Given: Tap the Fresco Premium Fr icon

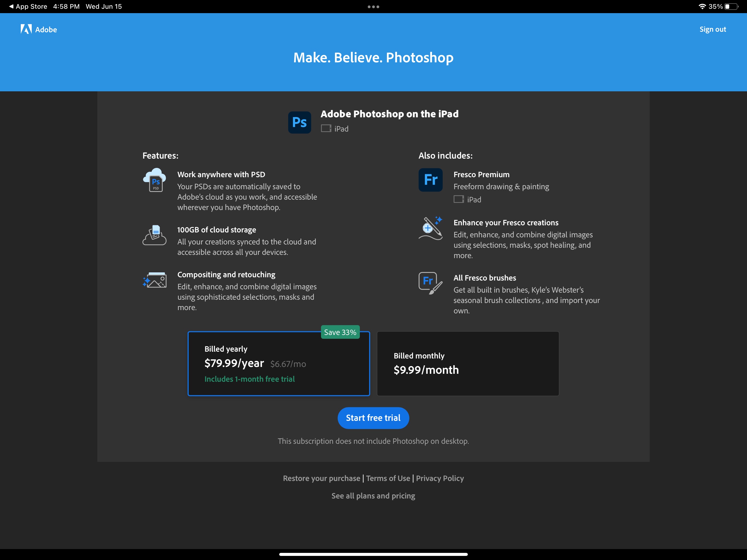Looking at the screenshot, I should (430, 180).
